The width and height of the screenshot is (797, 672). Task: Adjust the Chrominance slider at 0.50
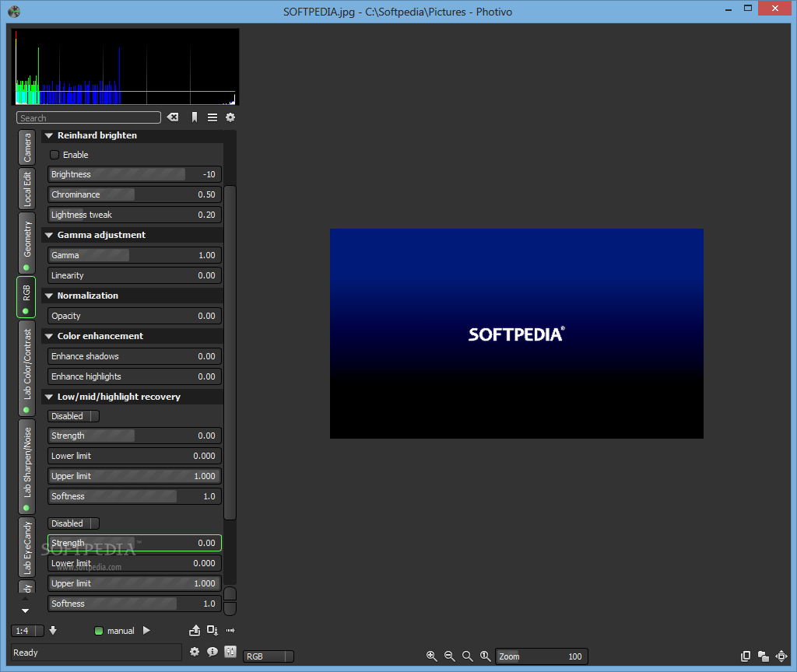(x=135, y=194)
